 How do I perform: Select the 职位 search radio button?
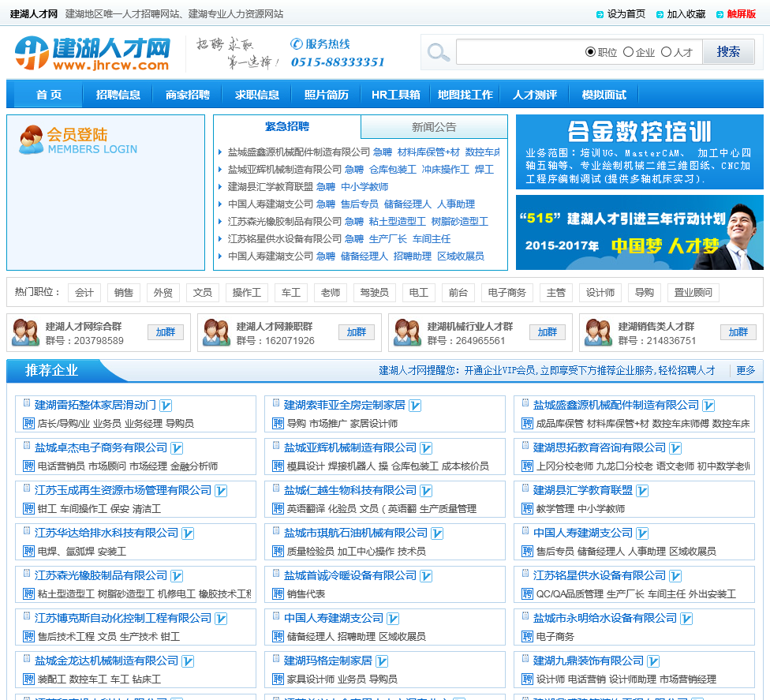(x=590, y=52)
